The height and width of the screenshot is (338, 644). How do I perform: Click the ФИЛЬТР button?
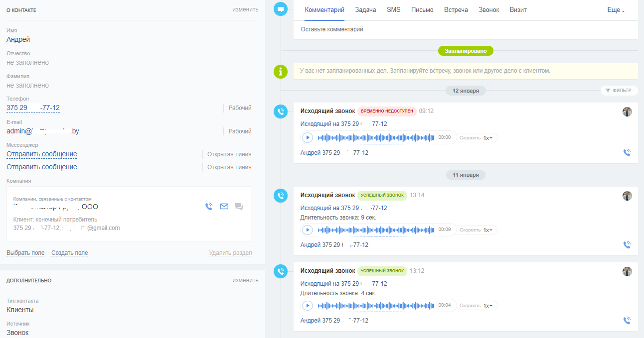click(x=619, y=91)
